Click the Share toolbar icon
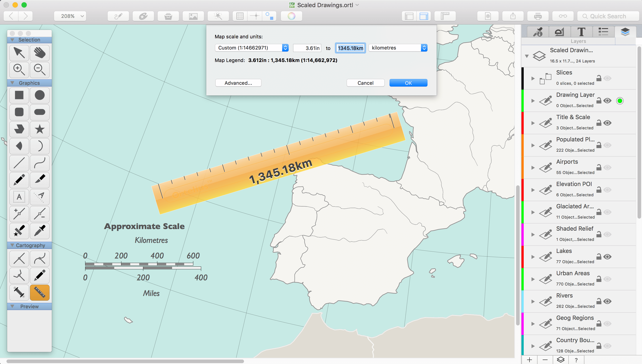The width and height of the screenshot is (642, 364). [513, 16]
